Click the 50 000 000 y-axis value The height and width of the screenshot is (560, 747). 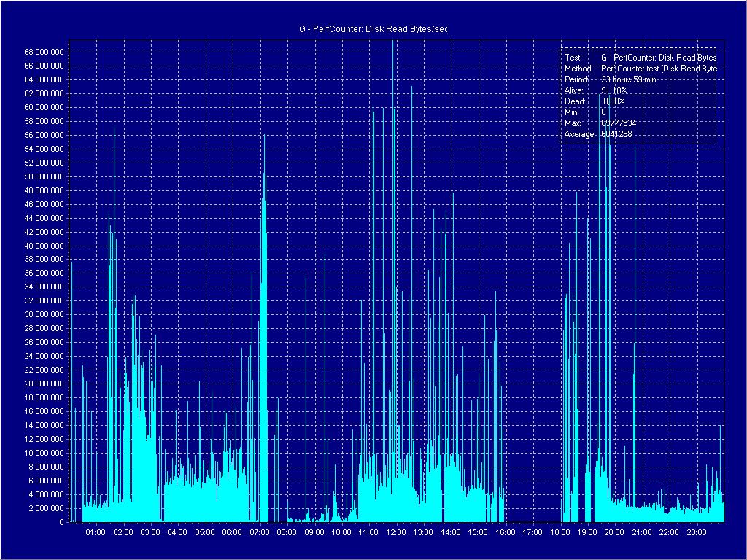(x=44, y=176)
